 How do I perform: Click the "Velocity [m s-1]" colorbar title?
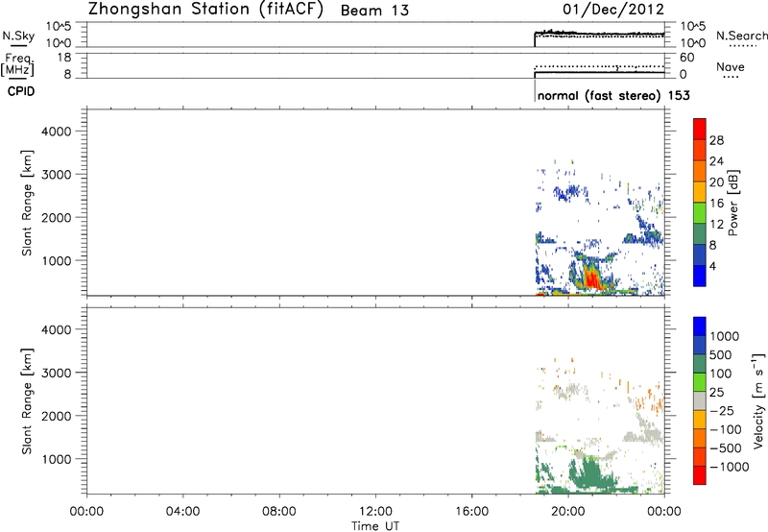click(758, 400)
